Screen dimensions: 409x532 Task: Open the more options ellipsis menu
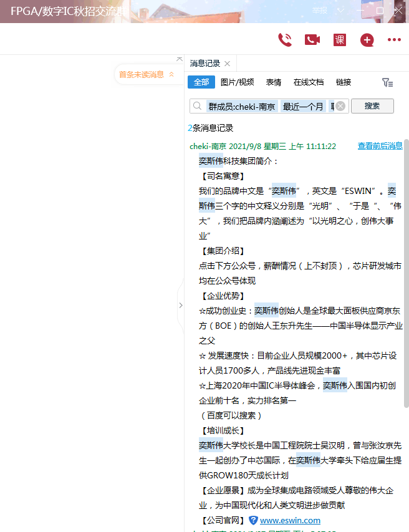(394, 40)
